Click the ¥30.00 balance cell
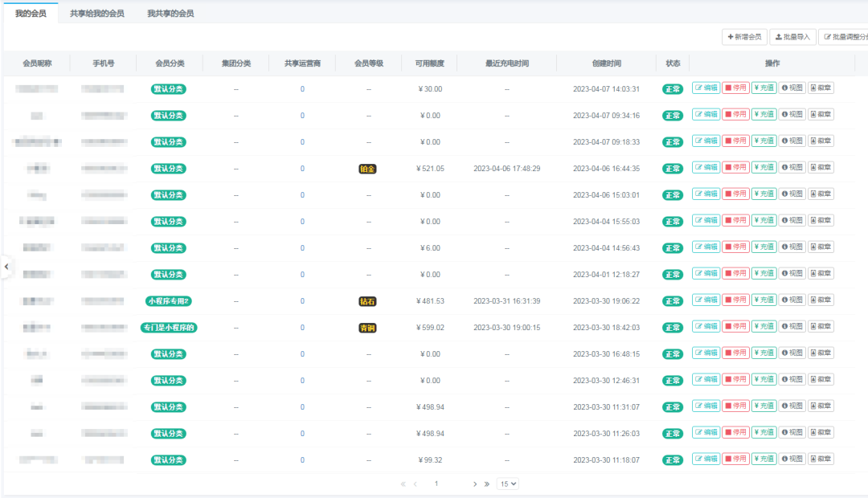This screenshot has height=498, width=868. [x=430, y=89]
